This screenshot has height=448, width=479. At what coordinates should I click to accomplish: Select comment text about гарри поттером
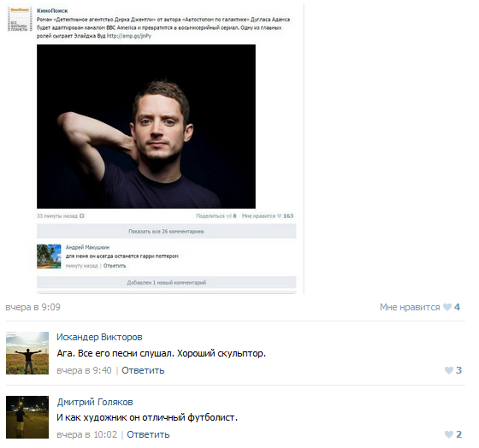pos(121,256)
